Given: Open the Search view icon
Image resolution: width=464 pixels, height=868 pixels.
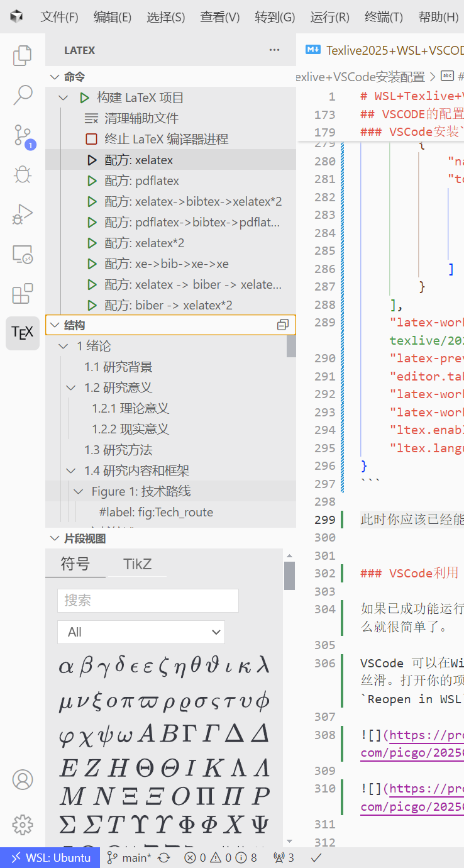Looking at the screenshot, I should tap(23, 95).
